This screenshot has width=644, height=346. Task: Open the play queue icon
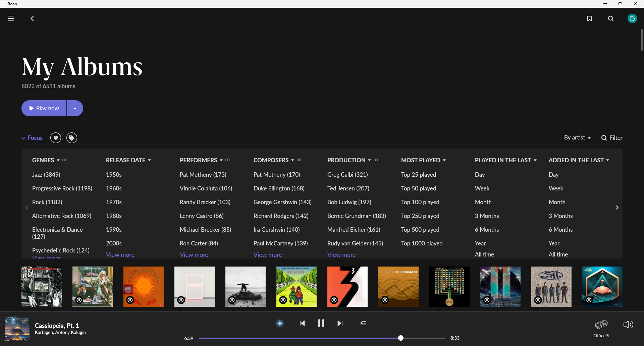363,323
